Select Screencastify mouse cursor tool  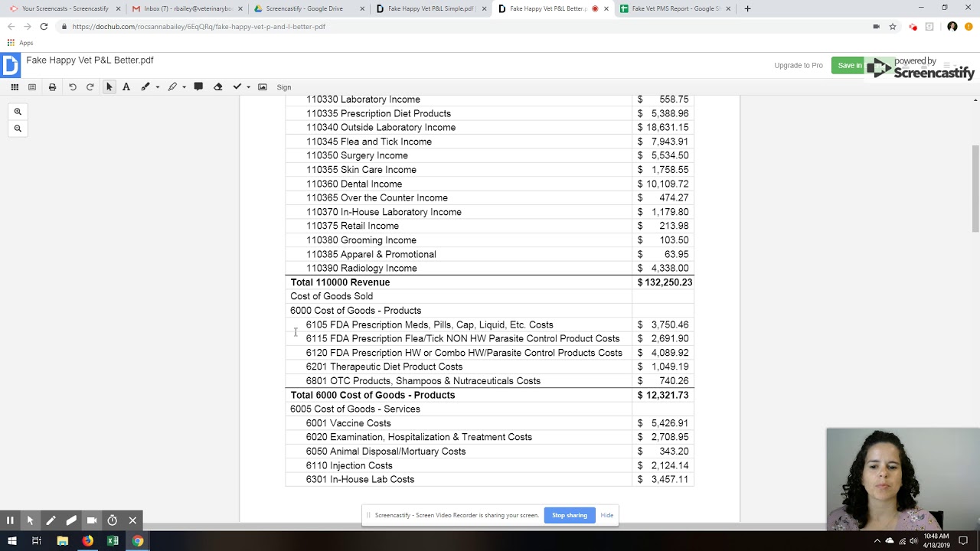[x=30, y=520]
